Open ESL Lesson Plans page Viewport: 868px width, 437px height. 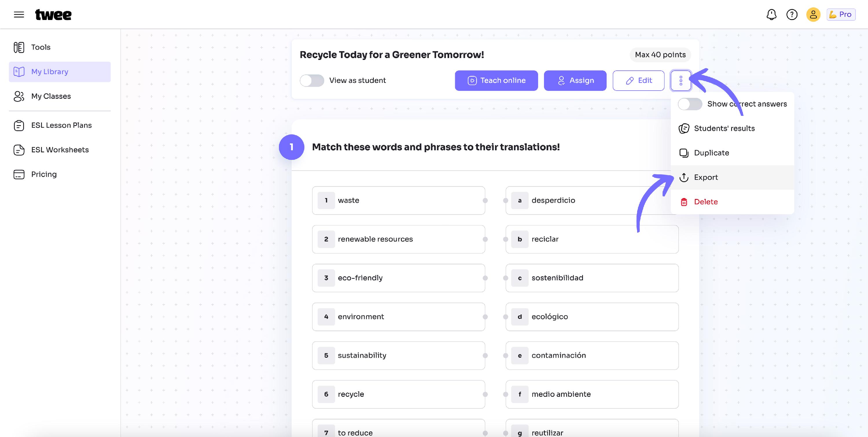(60, 125)
